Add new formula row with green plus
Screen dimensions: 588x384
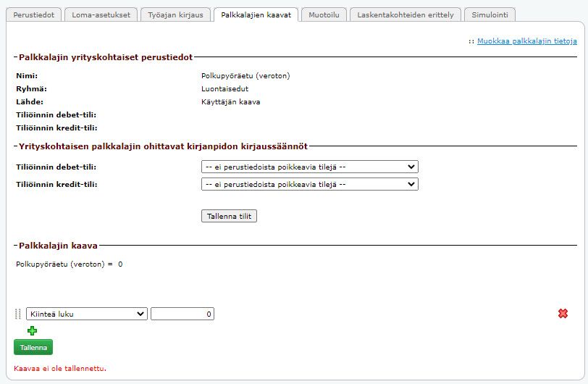pos(33,330)
